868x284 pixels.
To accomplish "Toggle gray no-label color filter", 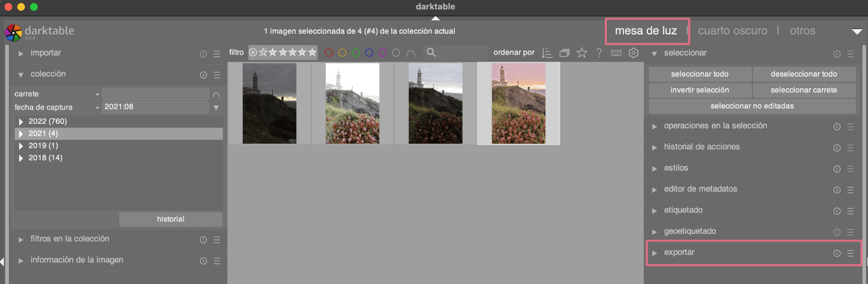I will (x=396, y=53).
